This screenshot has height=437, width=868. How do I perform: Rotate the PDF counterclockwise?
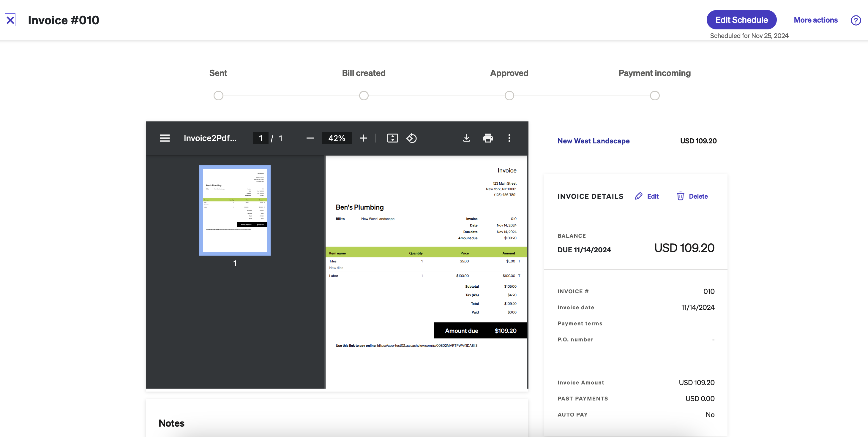point(411,138)
